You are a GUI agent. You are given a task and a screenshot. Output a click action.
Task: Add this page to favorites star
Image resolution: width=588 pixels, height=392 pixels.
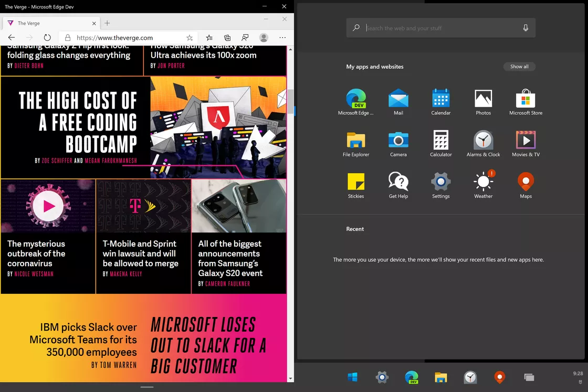pos(190,37)
